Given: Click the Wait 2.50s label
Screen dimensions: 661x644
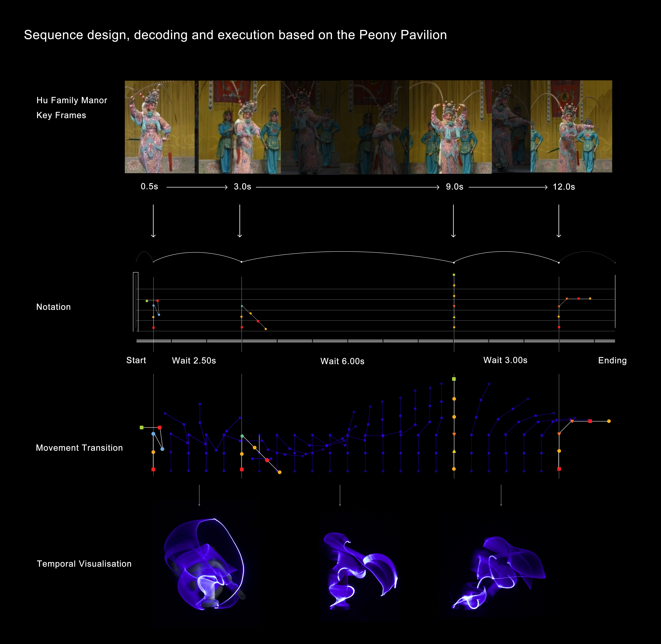Looking at the screenshot, I should tap(194, 361).
